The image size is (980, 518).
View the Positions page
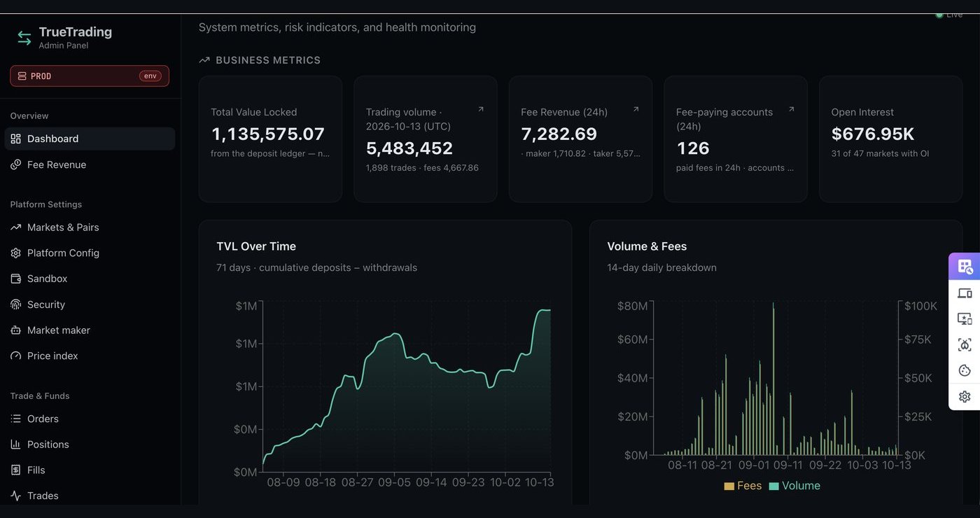tap(90, 444)
